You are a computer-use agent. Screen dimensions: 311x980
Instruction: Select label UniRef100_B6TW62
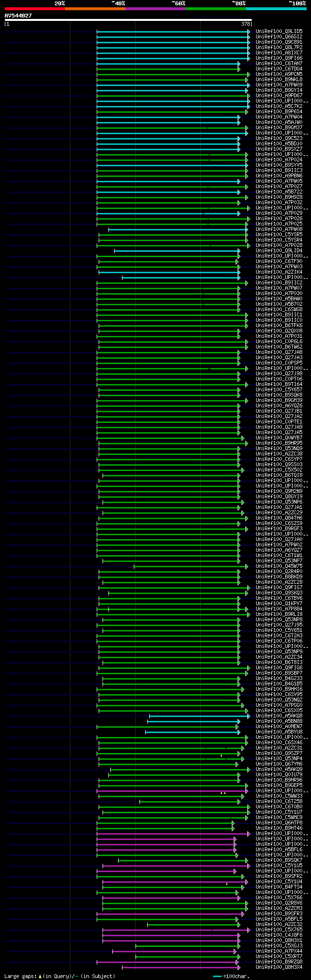tap(279, 347)
